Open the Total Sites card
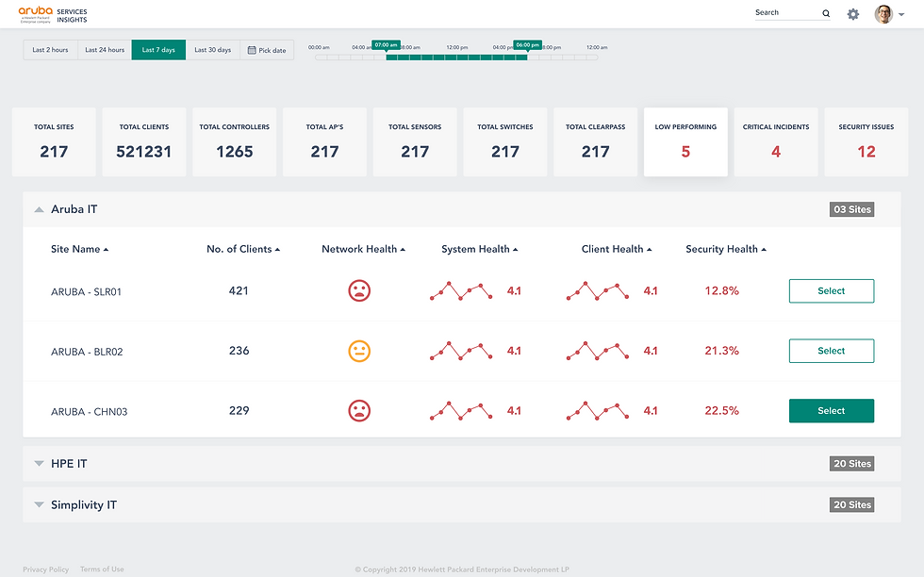This screenshot has height=577, width=924. pos(54,141)
